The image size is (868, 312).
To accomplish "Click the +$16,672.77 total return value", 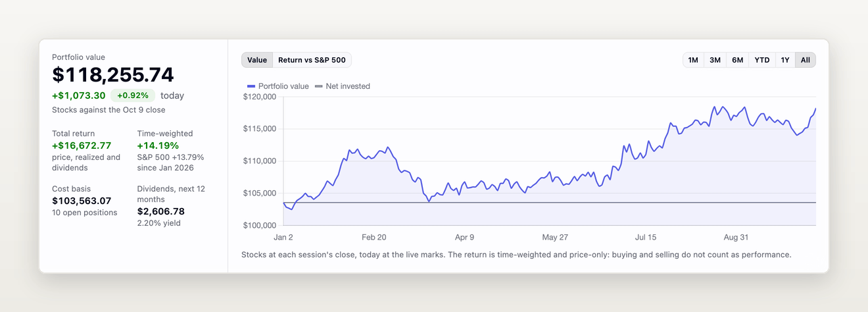I will pyautogui.click(x=82, y=145).
